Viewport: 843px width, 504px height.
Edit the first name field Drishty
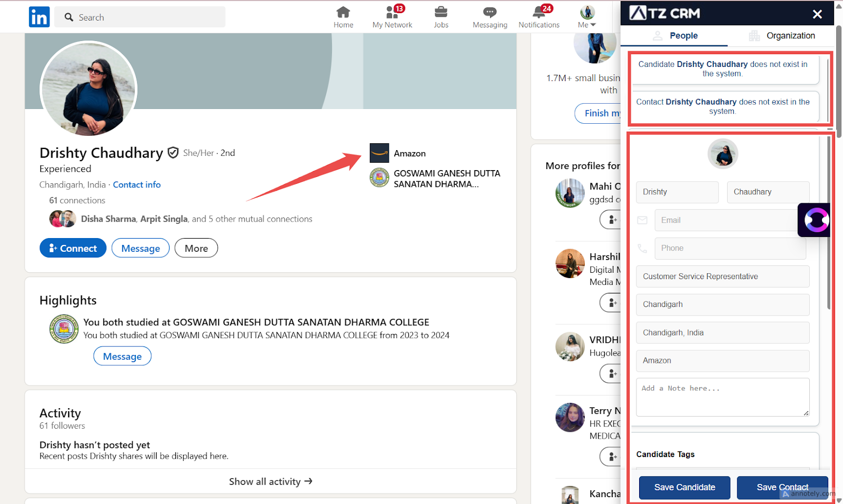click(x=677, y=192)
